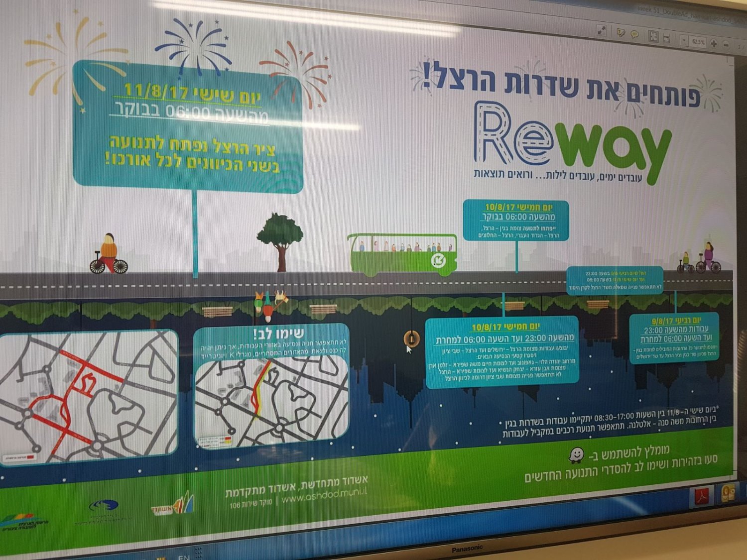Select the Highlight Text tool
Image resolution: width=747 pixels, height=560 pixels.
tap(621, 32)
